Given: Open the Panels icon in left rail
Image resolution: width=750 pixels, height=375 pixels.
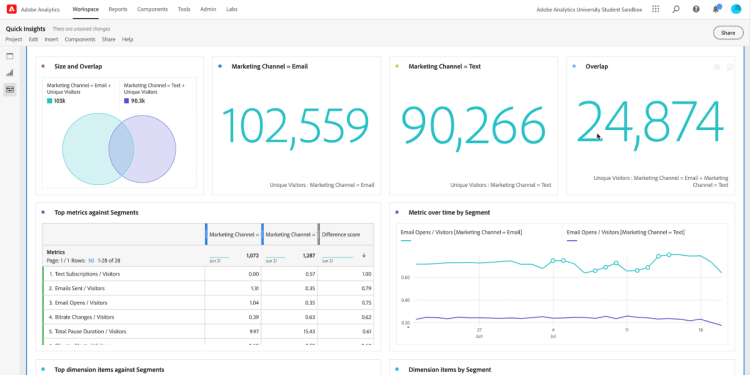Looking at the screenshot, I should pos(10,56).
